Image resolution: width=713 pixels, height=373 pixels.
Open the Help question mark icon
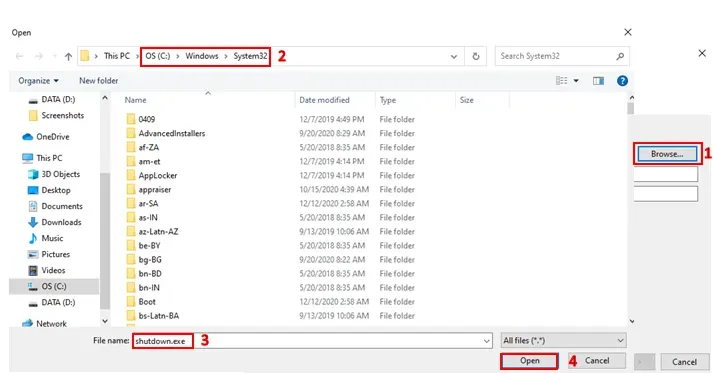(x=622, y=81)
